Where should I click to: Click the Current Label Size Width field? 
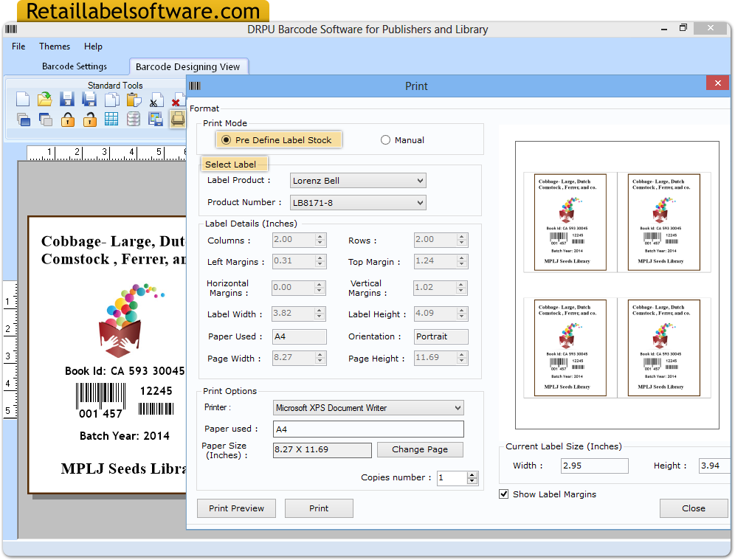click(594, 466)
